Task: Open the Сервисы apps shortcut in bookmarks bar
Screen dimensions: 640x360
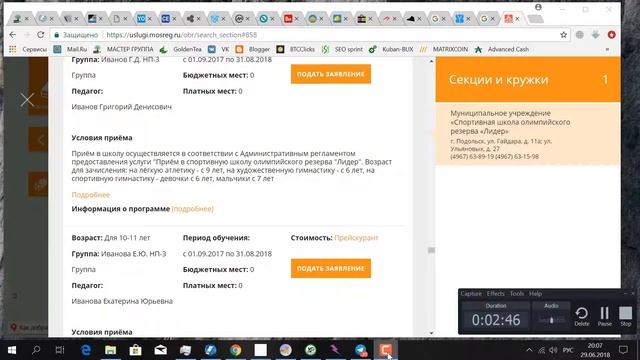Action: click(x=28, y=49)
